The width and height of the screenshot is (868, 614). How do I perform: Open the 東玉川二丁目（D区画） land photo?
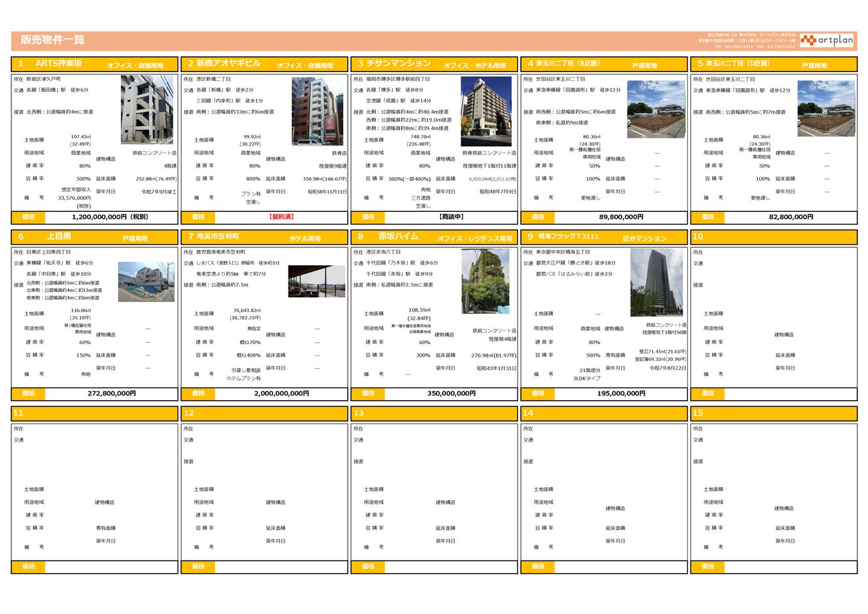825,108
